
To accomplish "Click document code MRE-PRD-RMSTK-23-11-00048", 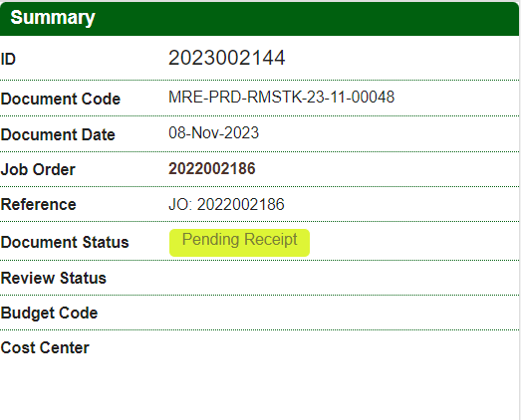I will 282,97.
